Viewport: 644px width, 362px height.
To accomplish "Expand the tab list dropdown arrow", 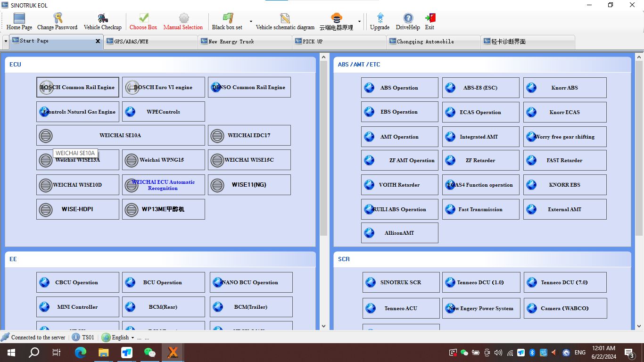I will (x=6, y=41).
